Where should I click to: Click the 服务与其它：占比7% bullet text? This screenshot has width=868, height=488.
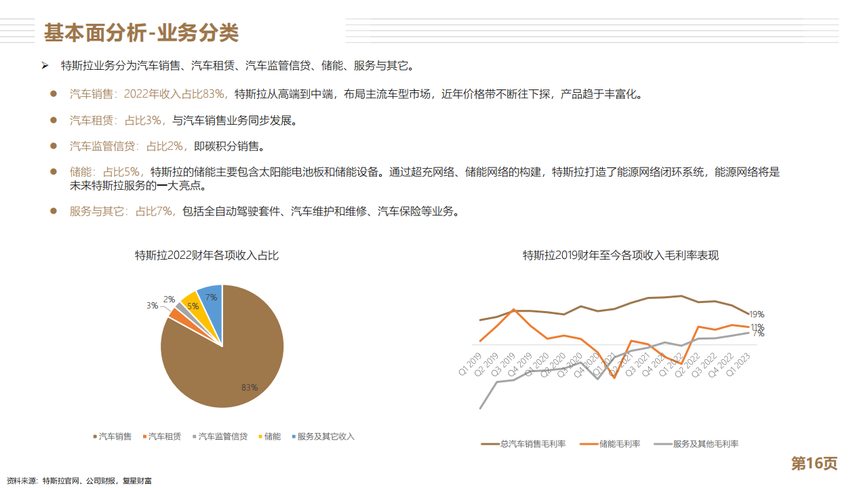[x=267, y=211]
